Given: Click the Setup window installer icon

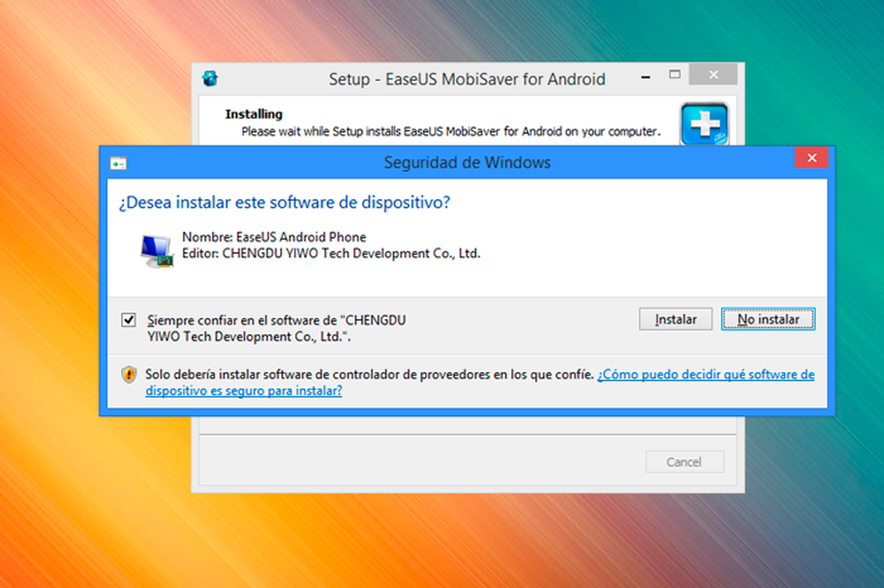Looking at the screenshot, I should tap(210, 79).
